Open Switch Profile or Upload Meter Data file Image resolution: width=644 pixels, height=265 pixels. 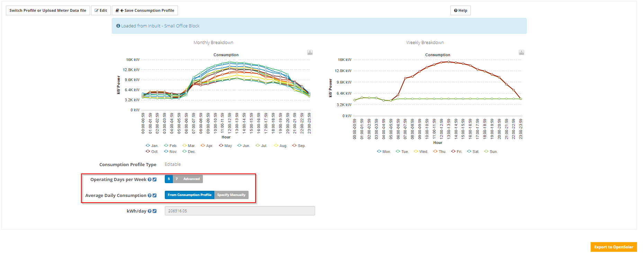[48, 10]
